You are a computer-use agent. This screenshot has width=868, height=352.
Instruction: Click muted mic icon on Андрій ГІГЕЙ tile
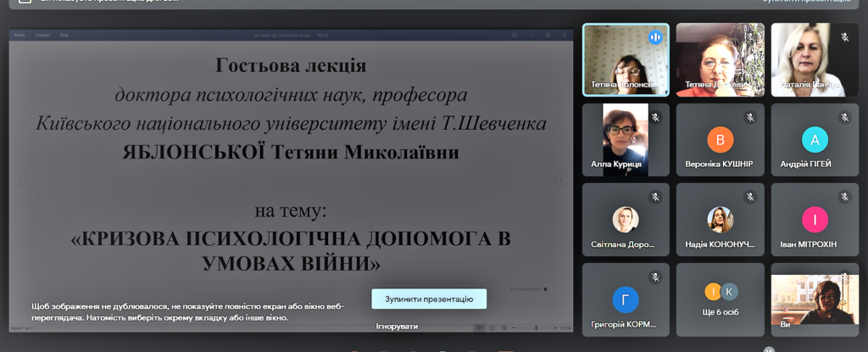(x=844, y=117)
